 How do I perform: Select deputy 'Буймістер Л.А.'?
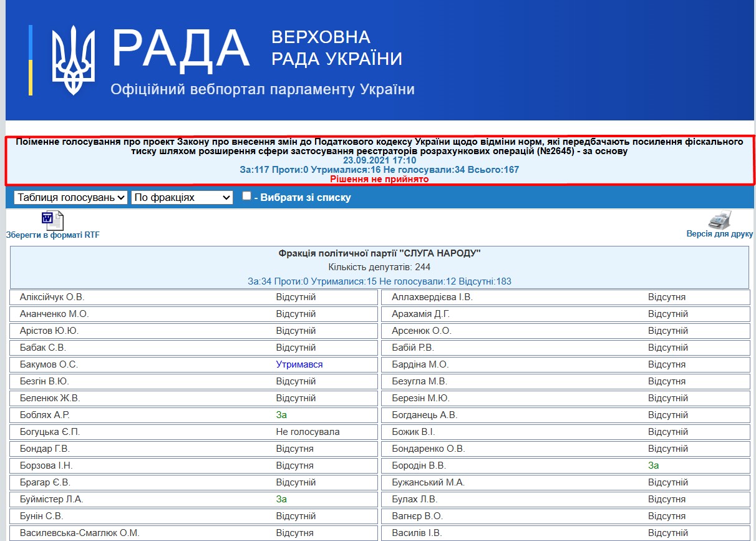(x=52, y=499)
